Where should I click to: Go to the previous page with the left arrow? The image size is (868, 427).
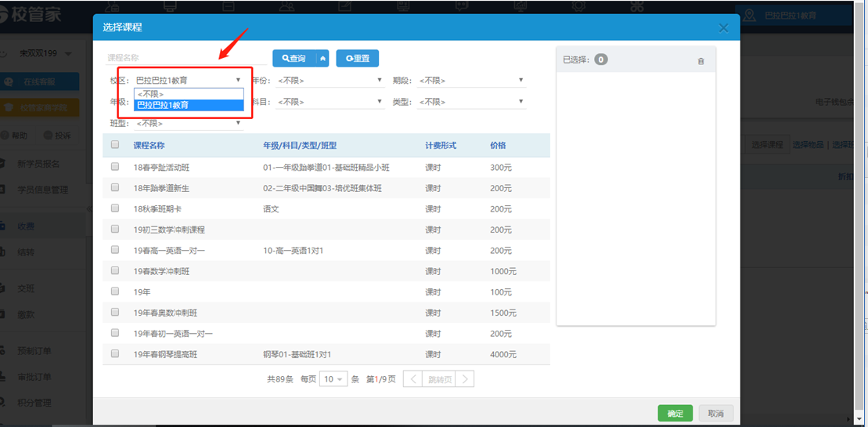(412, 379)
